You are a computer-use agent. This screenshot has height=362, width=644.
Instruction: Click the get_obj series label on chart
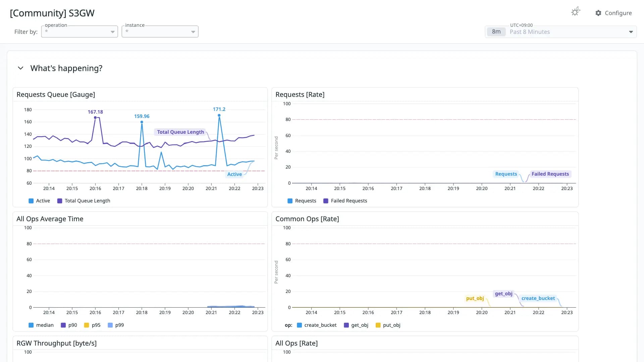[504, 294]
